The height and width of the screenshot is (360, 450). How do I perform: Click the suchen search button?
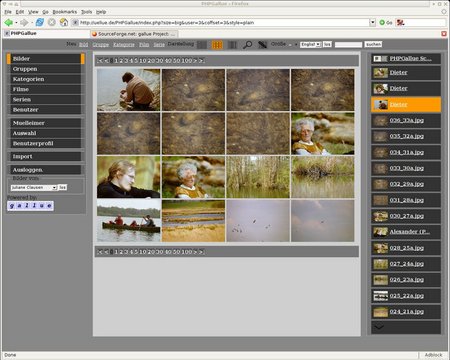(x=373, y=44)
